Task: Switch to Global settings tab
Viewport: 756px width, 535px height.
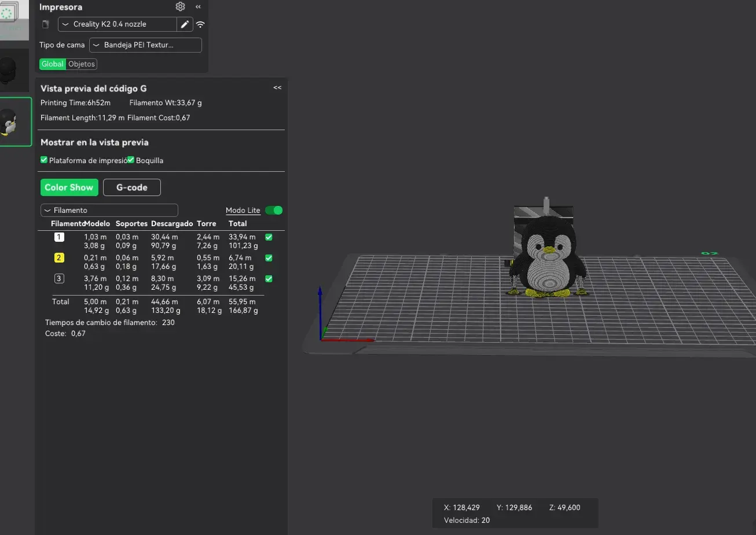Action: 53,64
